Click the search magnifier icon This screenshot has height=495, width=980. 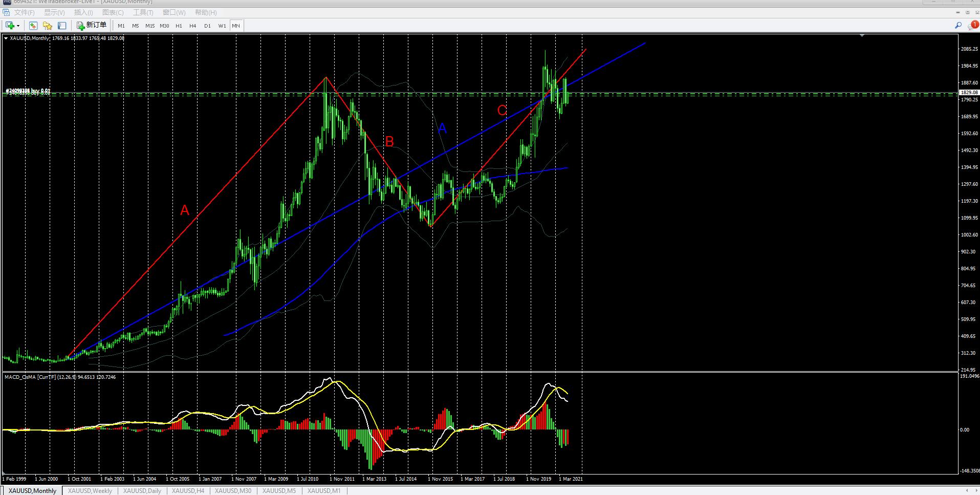[x=958, y=26]
